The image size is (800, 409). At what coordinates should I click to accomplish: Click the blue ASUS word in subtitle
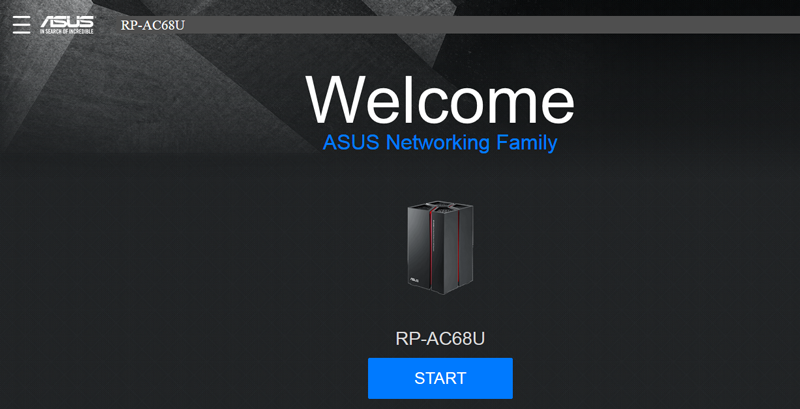coord(348,143)
